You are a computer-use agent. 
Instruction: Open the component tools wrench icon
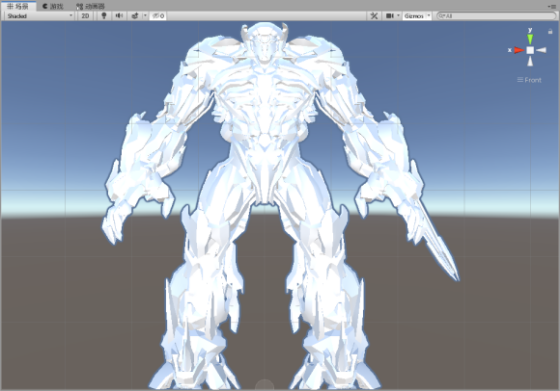(x=374, y=16)
